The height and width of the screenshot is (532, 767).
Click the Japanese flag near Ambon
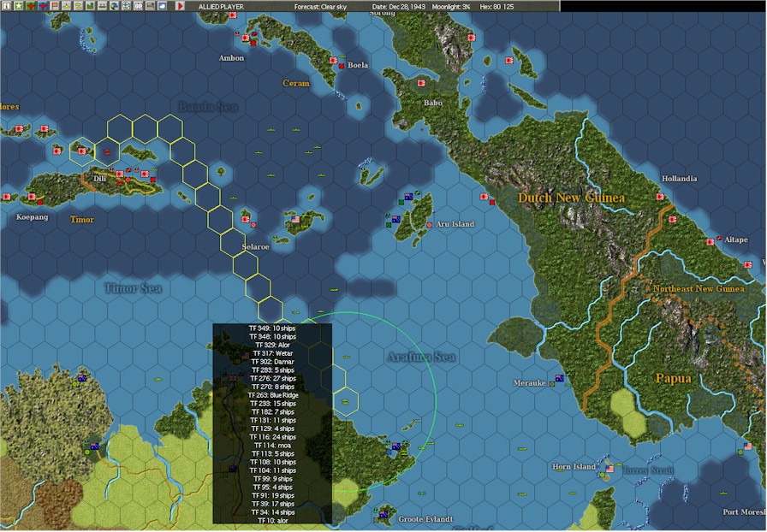pos(245,38)
